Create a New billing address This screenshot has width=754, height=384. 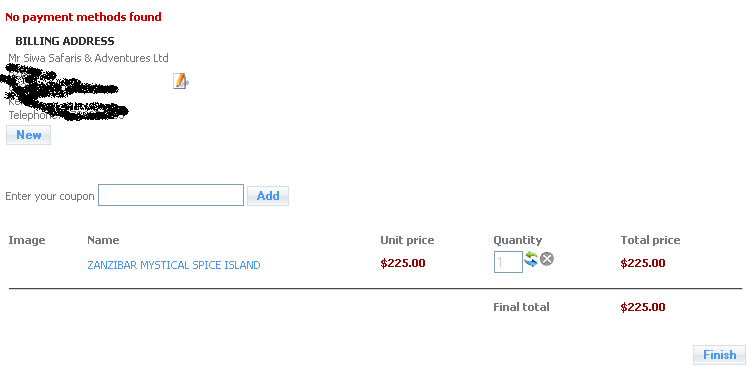pos(28,135)
